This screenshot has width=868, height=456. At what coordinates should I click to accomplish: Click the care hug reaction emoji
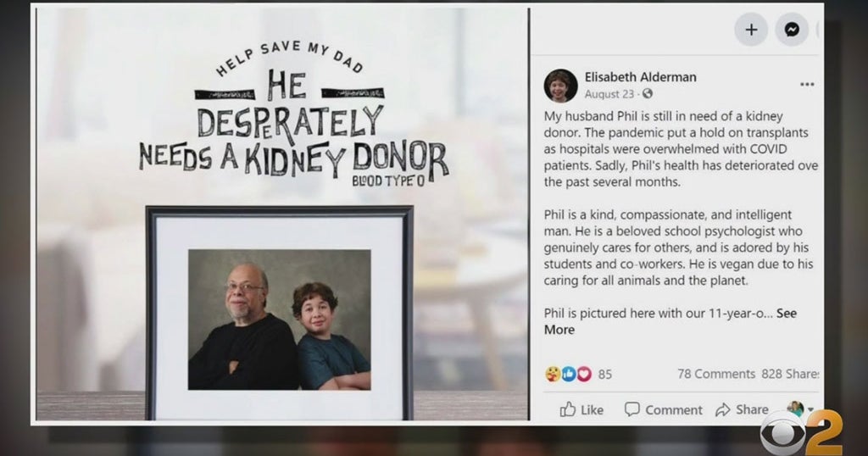click(553, 374)
